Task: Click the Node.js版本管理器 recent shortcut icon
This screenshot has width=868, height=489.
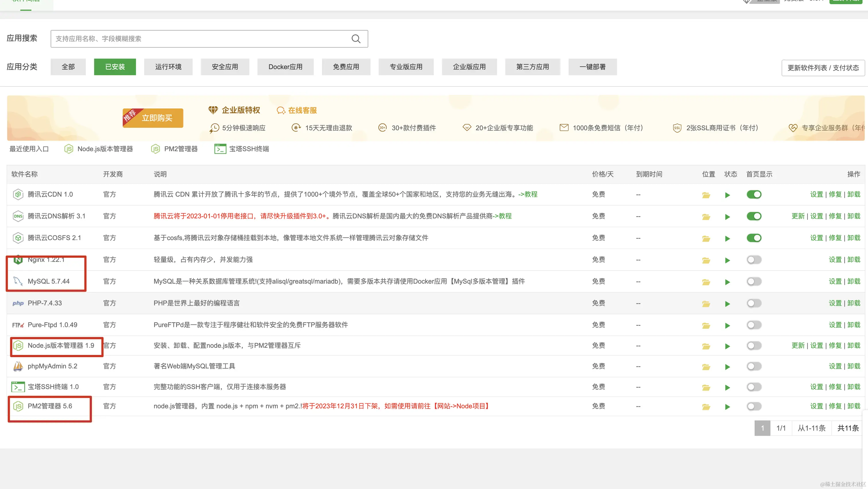Action: click(x=69, y=149)
